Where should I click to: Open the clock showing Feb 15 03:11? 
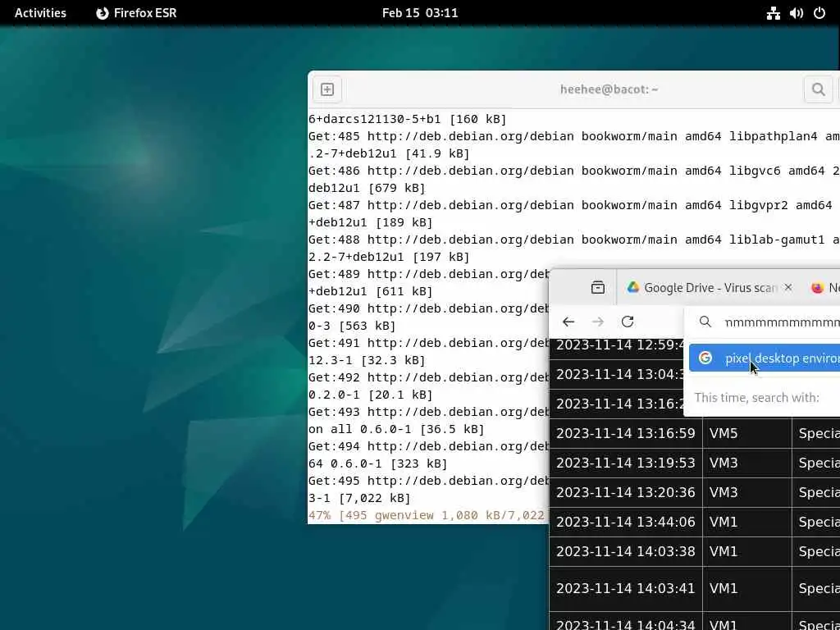pos(420,13)
